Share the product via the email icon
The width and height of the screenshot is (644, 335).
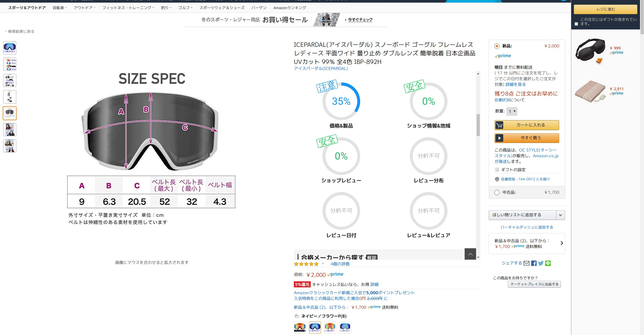[x=526, y=263]
